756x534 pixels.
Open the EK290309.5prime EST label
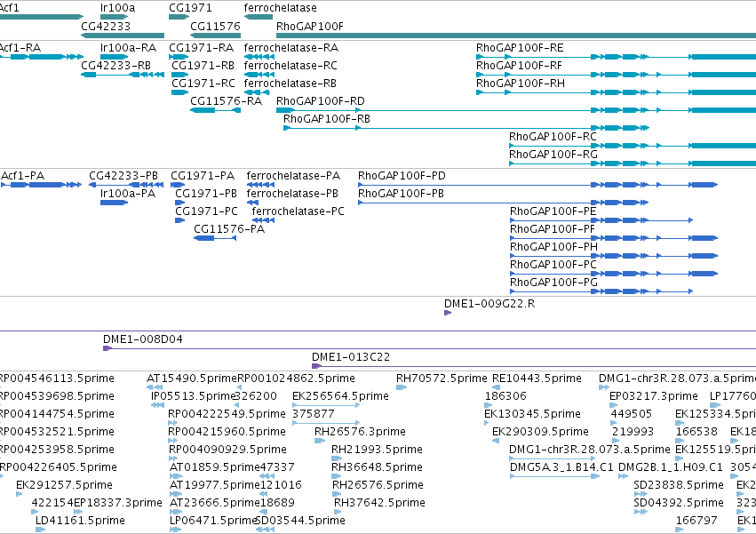[540, 432]
